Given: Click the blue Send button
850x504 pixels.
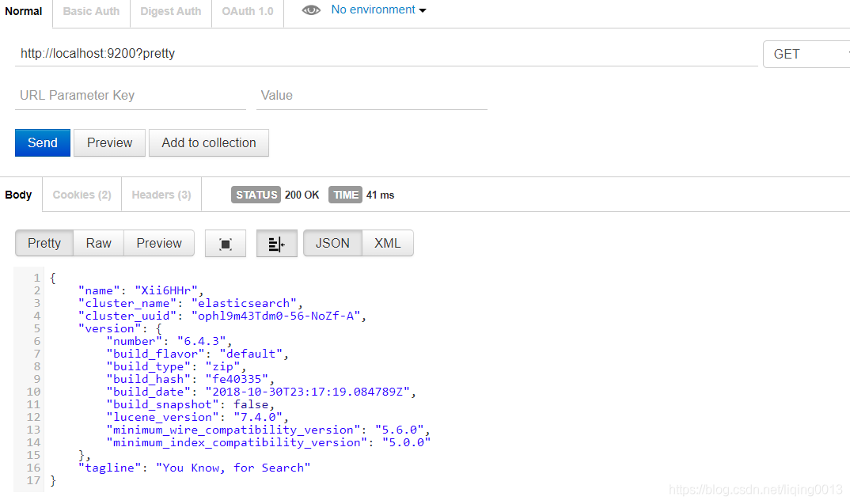Looking at the screenshot, I should [x=42, y=142].
